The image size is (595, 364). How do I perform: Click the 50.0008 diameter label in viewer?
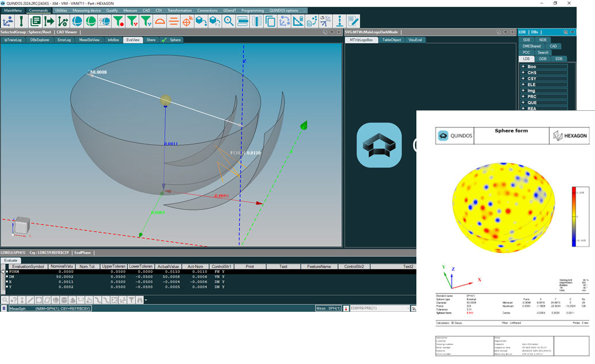(x=99, y=72)
